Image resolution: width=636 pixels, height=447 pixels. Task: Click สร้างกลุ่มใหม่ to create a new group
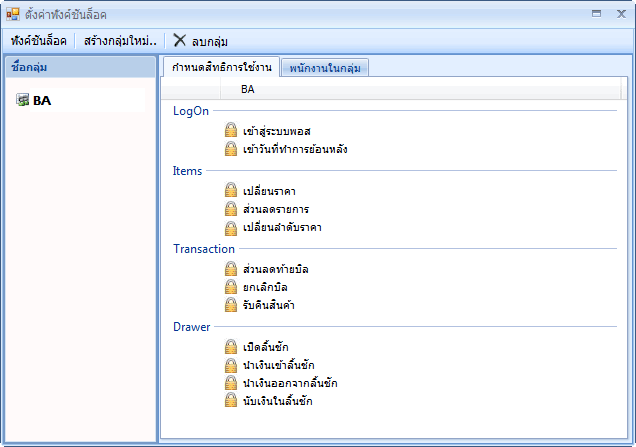[121, 41]
